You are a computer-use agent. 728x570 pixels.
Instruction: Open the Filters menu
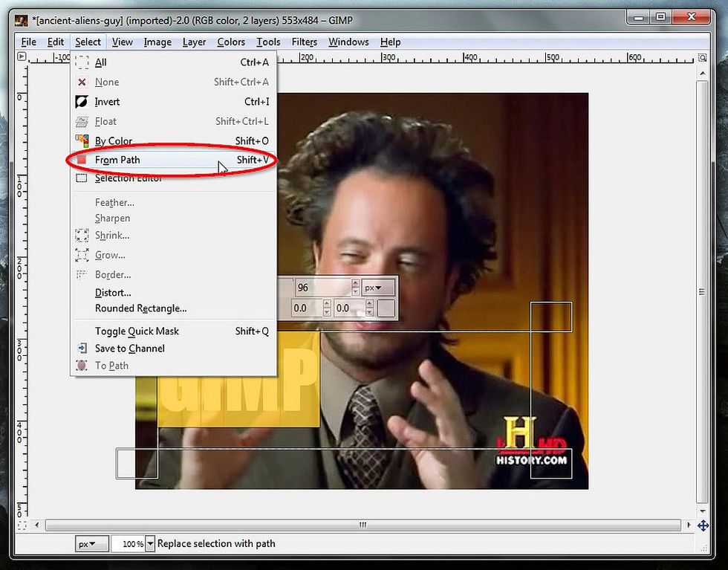(x=304, y=42)
